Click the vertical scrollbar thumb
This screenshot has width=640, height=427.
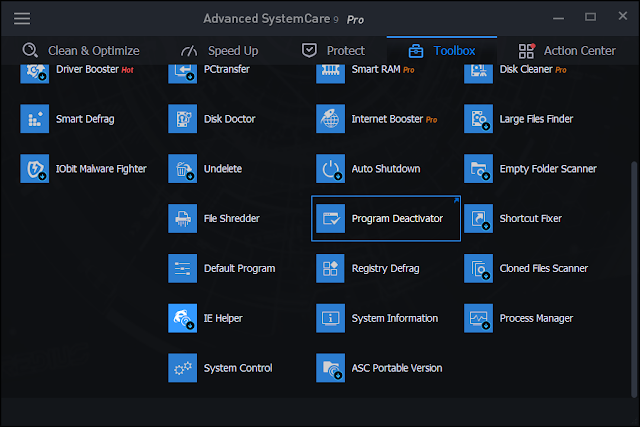(633, 280)
